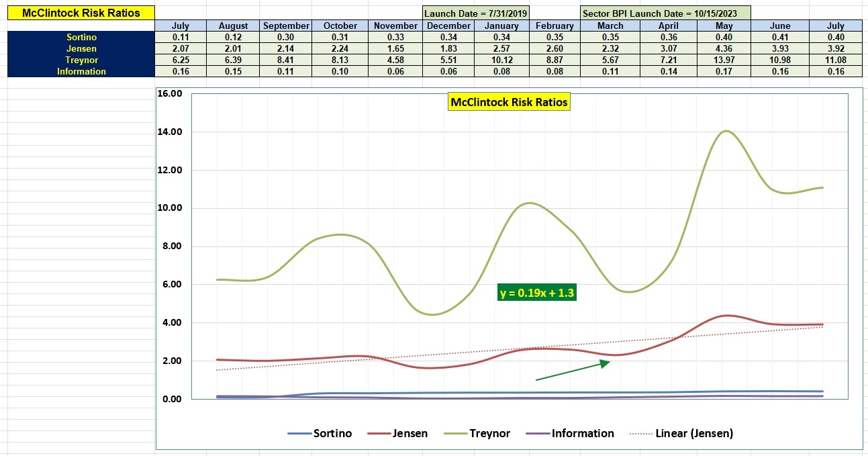Image resolution: width=868 pixels, height=456 pixels.
Task: Click Jensen value 2.57
Action: pyautogui.click(x=502, y=48)
